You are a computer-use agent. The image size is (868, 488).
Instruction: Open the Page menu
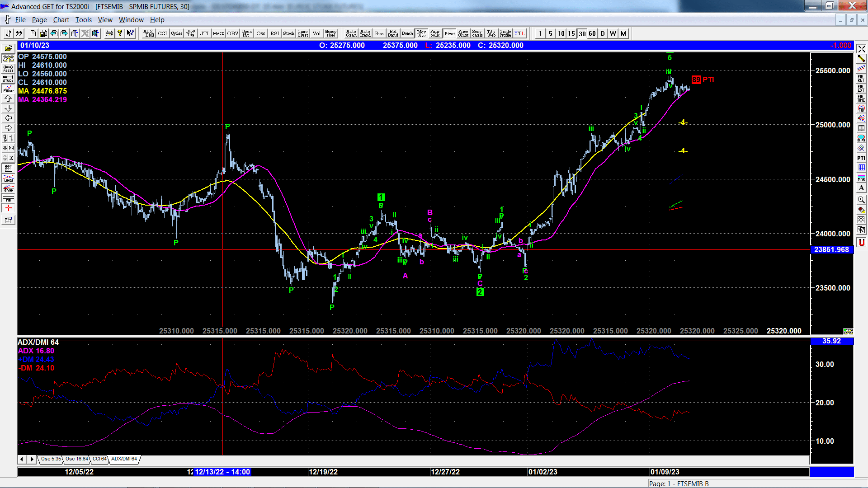pos(39,20)
